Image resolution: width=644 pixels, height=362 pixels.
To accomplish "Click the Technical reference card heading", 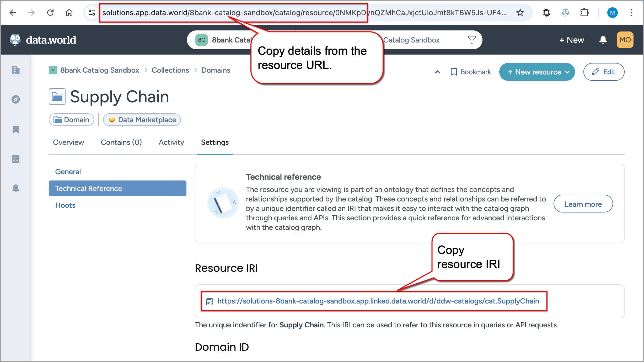I will point(283,177).
